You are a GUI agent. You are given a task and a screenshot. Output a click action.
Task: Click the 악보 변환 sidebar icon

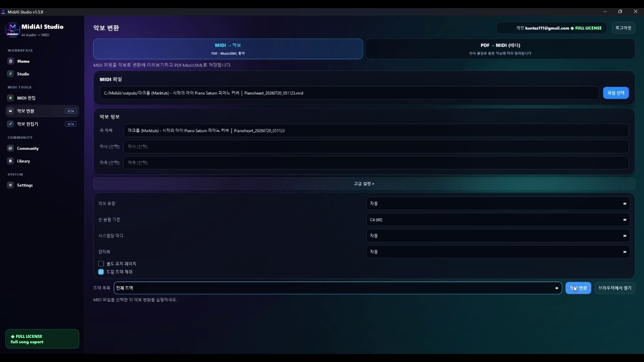[x=11, y=111]
